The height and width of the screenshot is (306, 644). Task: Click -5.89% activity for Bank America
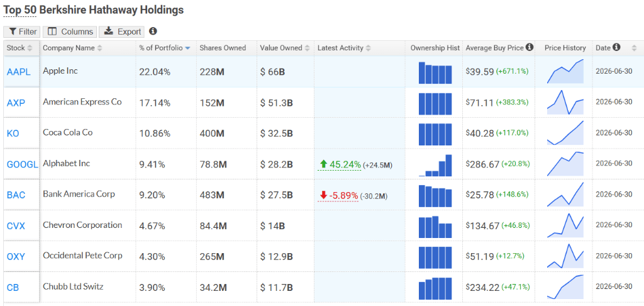pos(343,195)
